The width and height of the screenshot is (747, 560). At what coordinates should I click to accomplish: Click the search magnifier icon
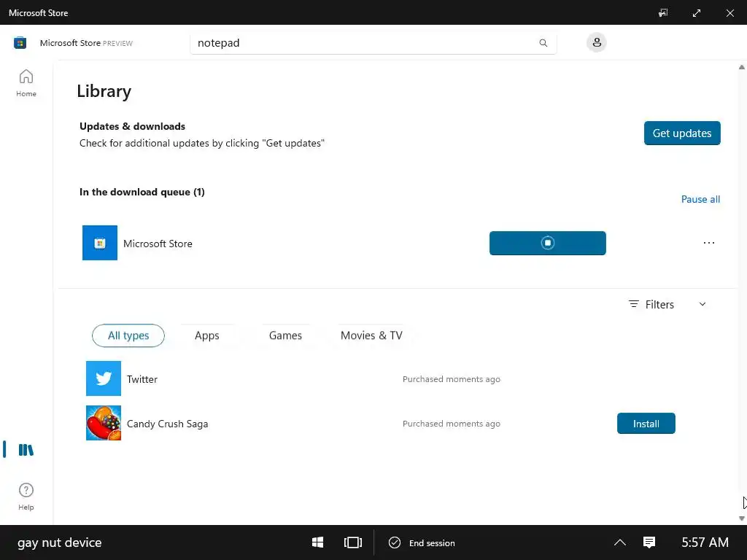[543, 43]
